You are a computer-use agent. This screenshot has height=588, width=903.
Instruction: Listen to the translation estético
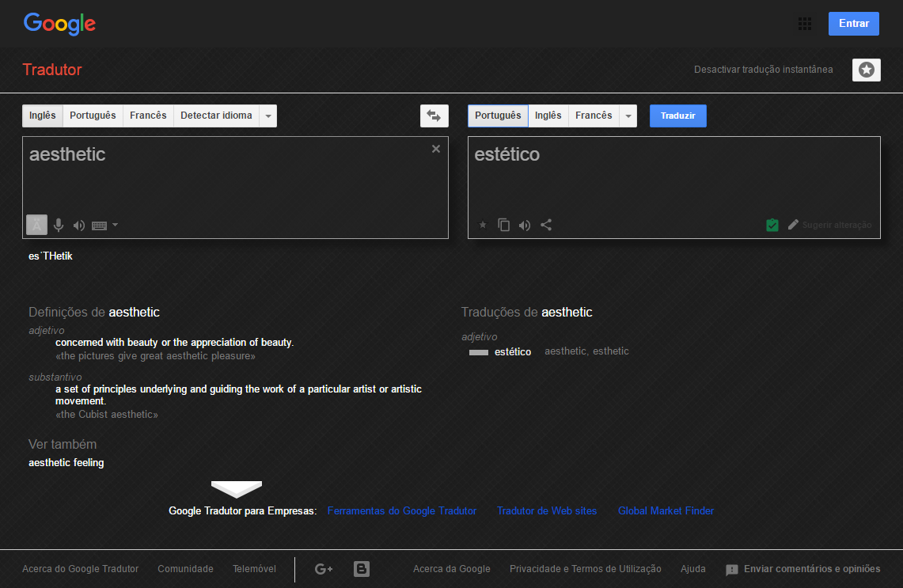(524, 226)
